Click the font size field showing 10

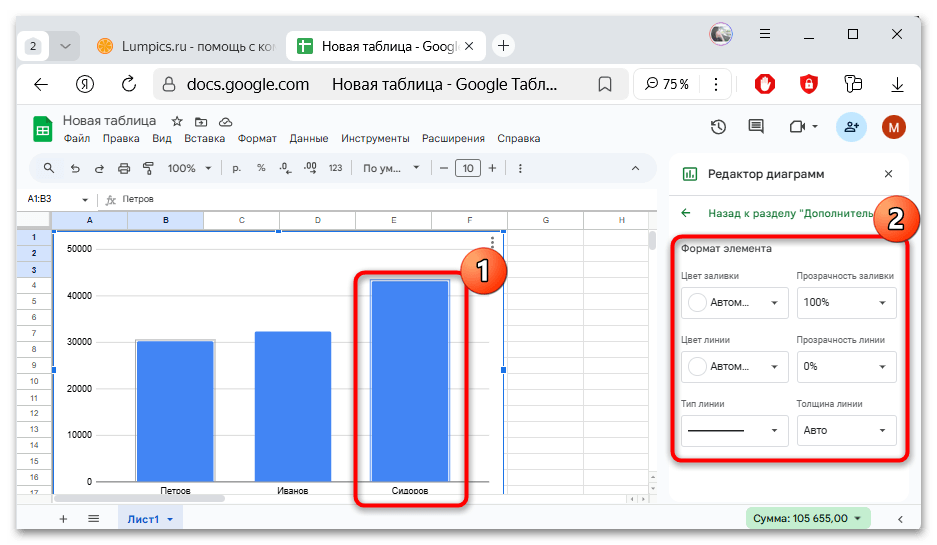(467, 168)
